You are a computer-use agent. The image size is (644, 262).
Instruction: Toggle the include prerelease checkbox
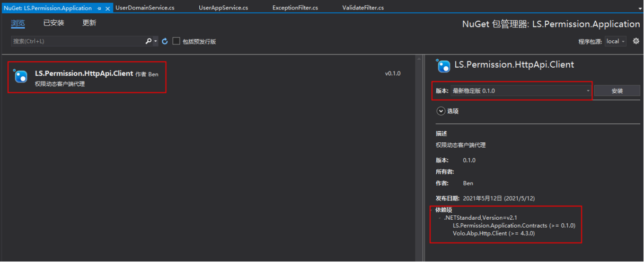(177, 41)
